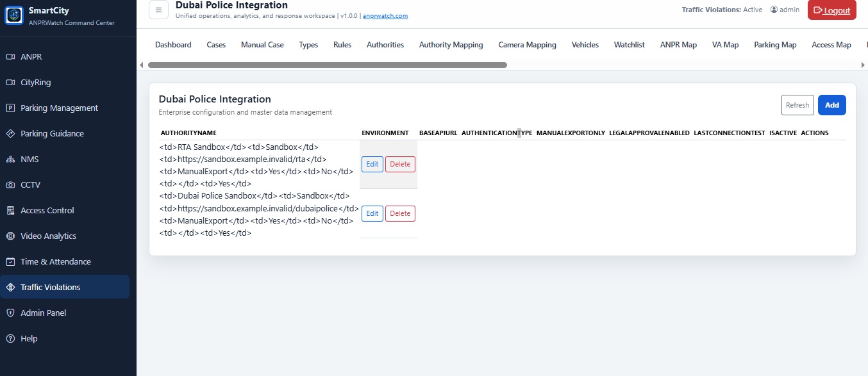Click the blue Add button
Viewport: 868px width, 376px height.
point(832,105)
